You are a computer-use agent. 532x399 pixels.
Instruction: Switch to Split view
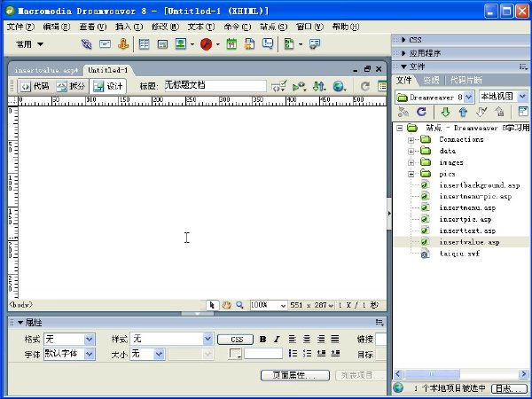70,86
